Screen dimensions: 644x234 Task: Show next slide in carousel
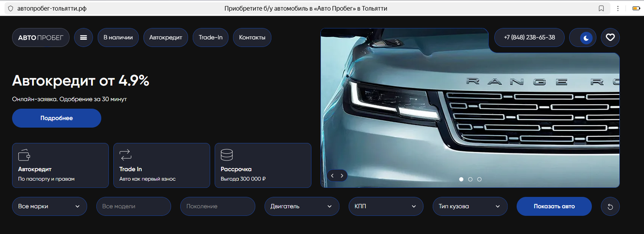[x=342, y=175]
